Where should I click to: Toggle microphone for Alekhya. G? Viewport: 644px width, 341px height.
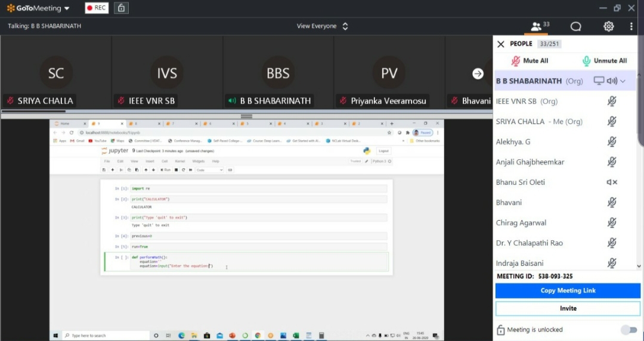[x=612, y=142]
